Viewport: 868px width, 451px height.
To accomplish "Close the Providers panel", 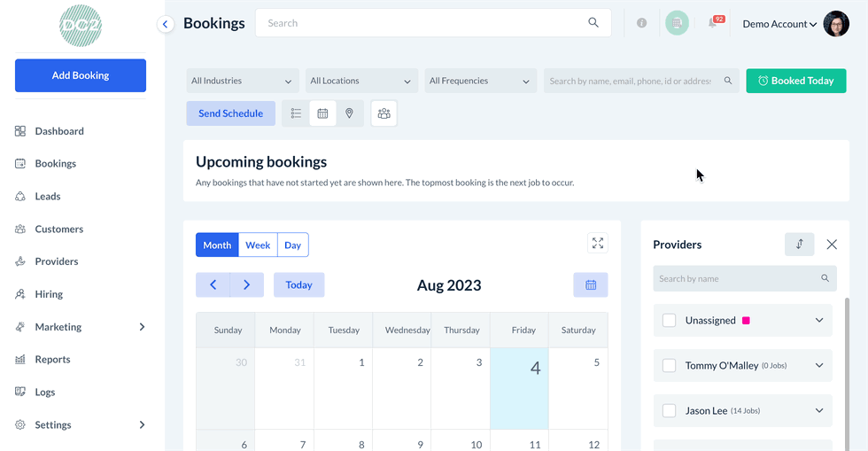I will [832, 245].
